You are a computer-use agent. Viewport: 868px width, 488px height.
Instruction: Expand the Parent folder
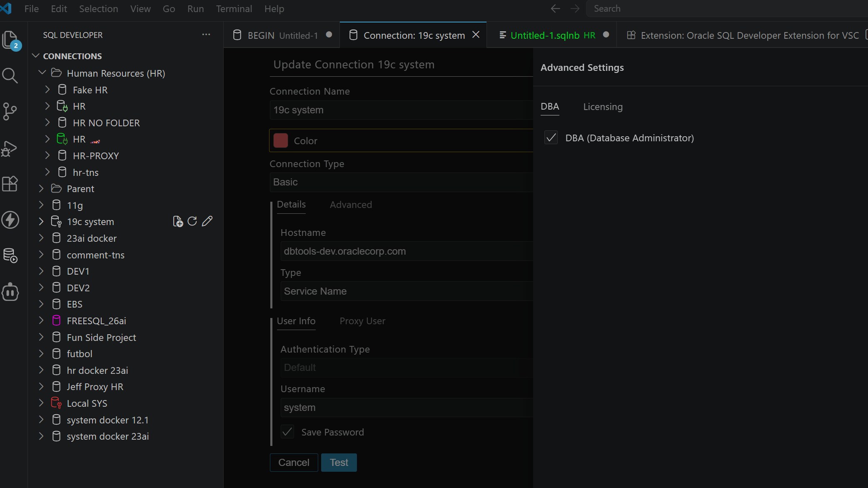coord(41,188)
